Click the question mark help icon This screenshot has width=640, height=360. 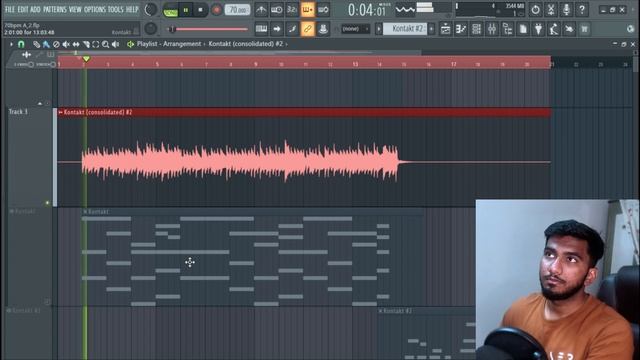pyautogui.click(x=582, y=9)
